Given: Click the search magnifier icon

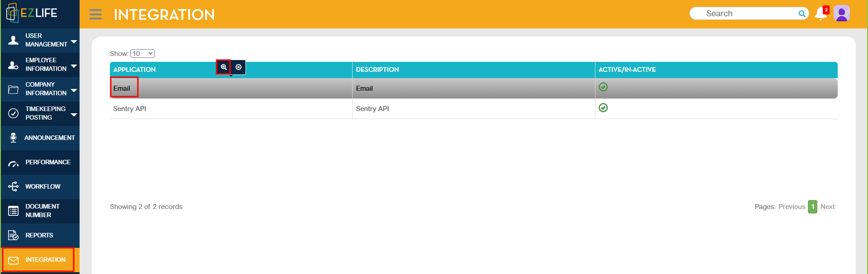Looking at the screenshot, I should tap(802, 14).
